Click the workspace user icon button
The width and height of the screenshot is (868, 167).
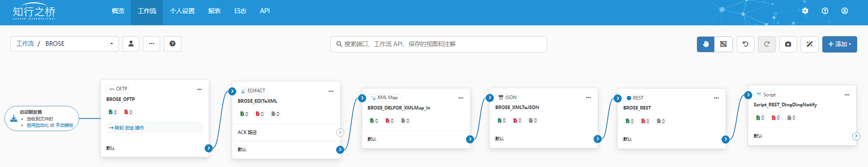pos(131,44)
